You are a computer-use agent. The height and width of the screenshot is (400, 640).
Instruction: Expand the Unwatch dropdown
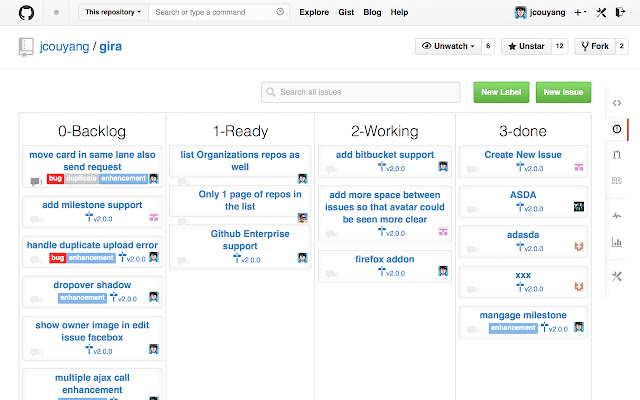[447, 46]
